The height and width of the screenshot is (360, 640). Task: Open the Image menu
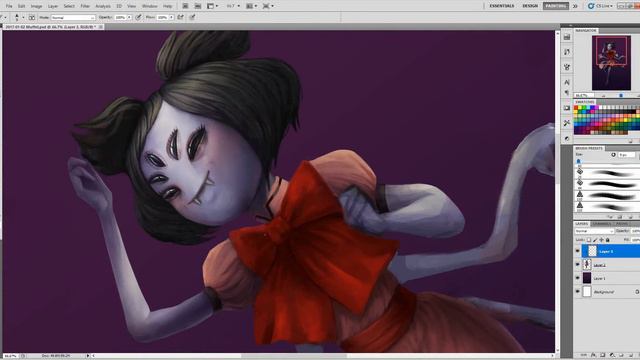[x=36, y=6]
